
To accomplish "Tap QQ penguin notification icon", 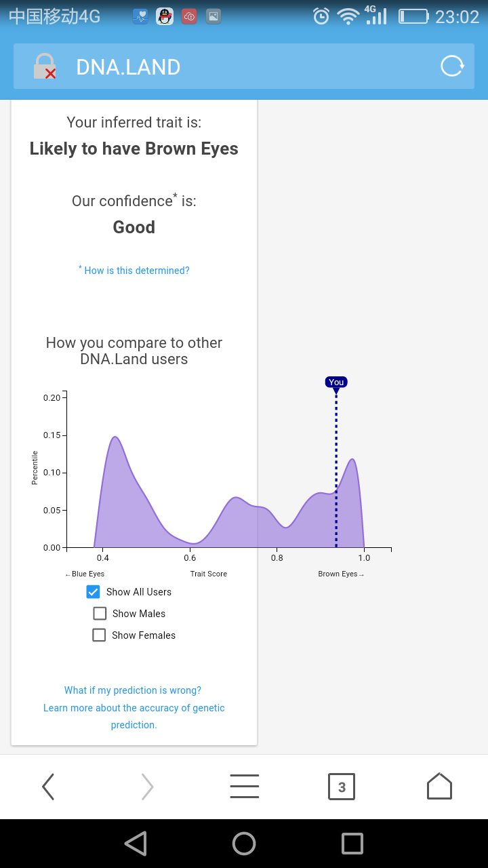I will tap(165, 17).
